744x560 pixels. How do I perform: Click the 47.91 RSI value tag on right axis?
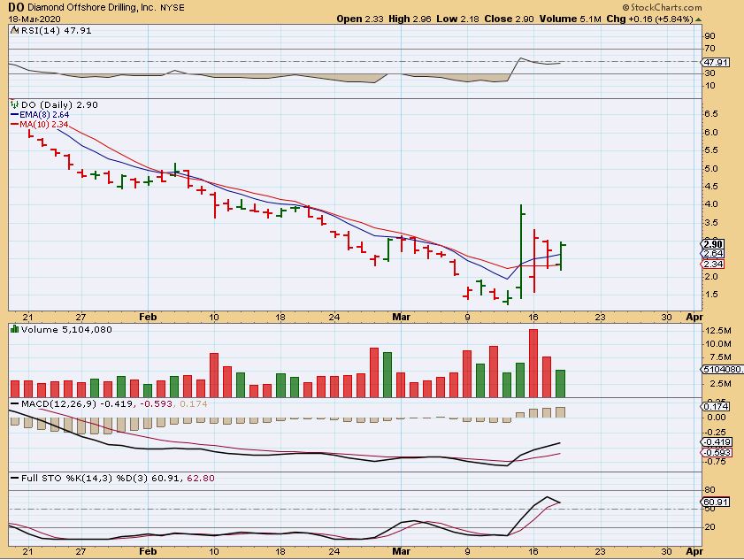716,63
